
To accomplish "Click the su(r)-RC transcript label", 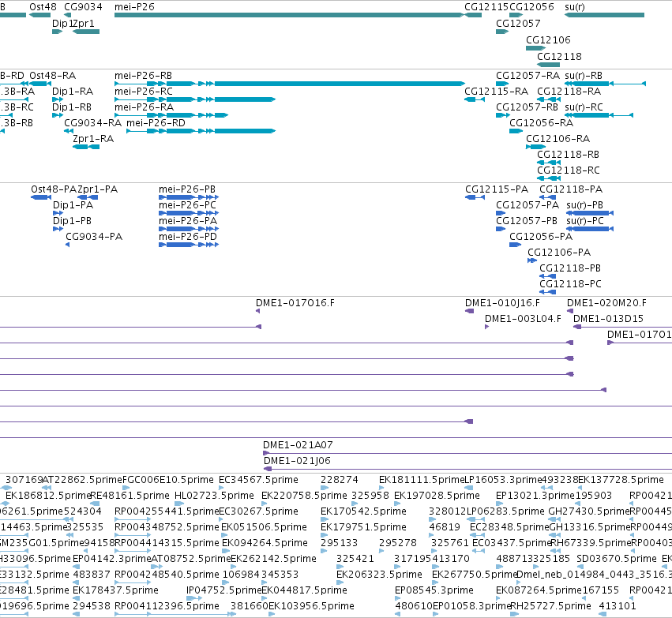I will [584, 107].
